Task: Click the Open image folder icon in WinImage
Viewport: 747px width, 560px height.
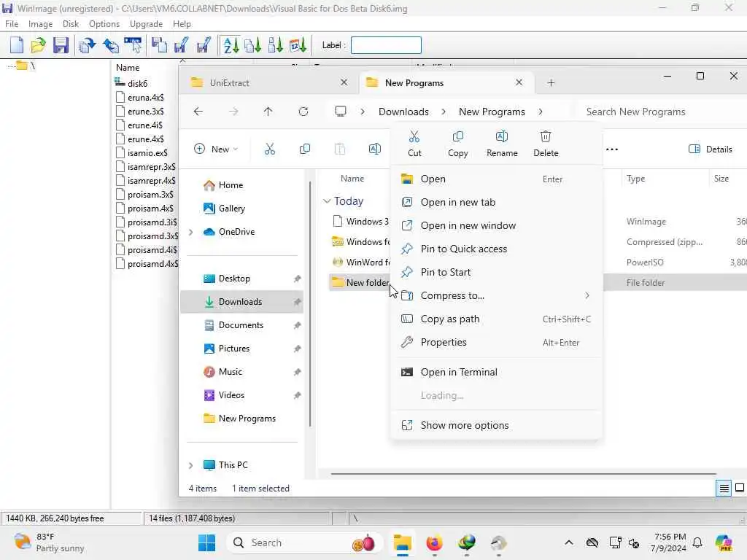Action: pos(38,45)
